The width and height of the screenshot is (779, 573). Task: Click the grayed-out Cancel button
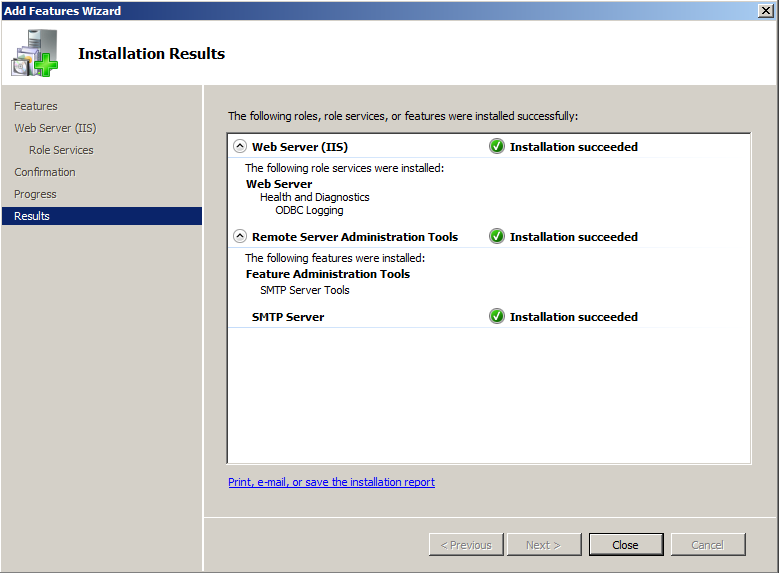(x=707, y=545)
